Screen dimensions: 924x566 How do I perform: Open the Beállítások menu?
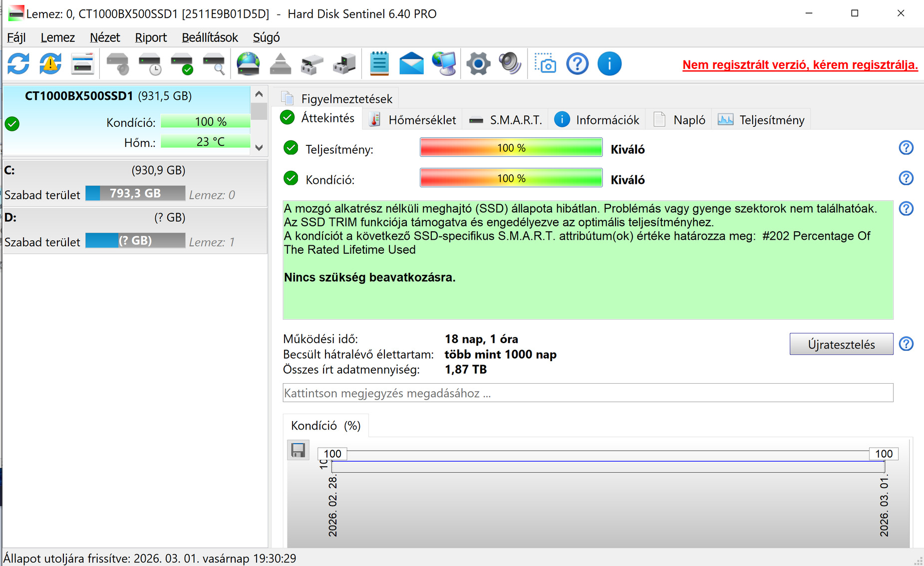click(210, 37)
